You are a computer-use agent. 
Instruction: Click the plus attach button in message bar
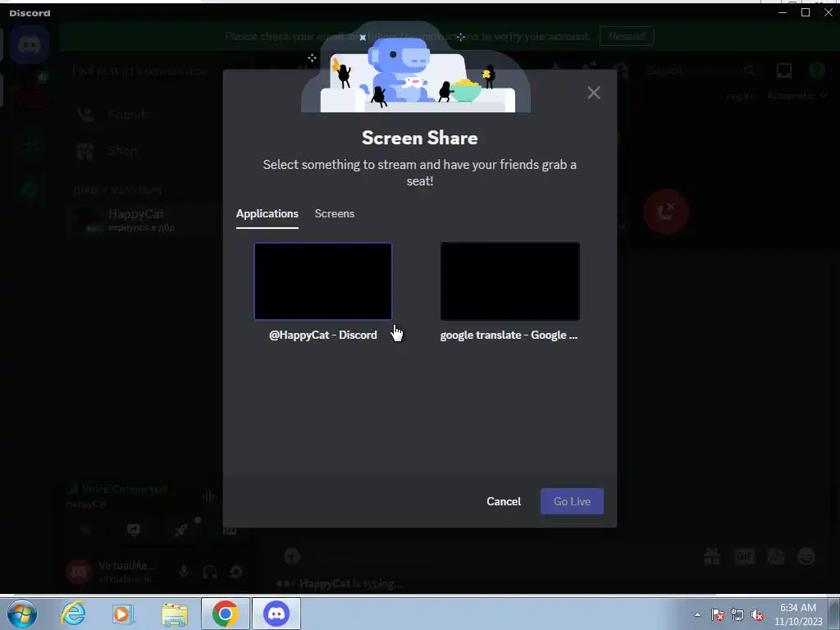point(291,556)
